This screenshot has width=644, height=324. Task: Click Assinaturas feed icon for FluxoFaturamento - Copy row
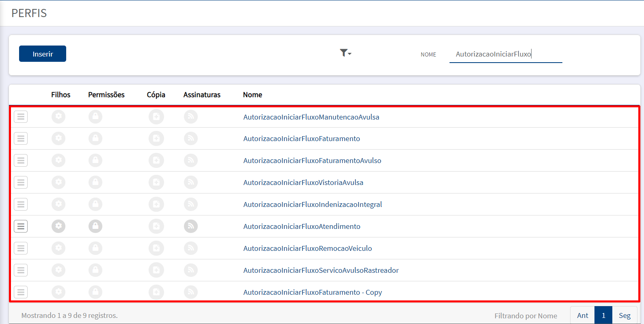pos(191,292)
